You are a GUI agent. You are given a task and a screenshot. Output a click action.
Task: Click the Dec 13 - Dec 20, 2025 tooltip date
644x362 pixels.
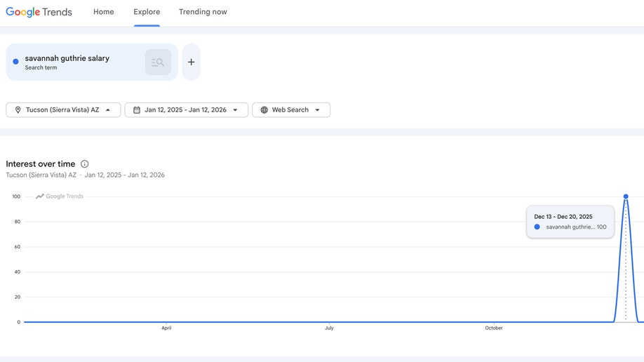(563, 217)
